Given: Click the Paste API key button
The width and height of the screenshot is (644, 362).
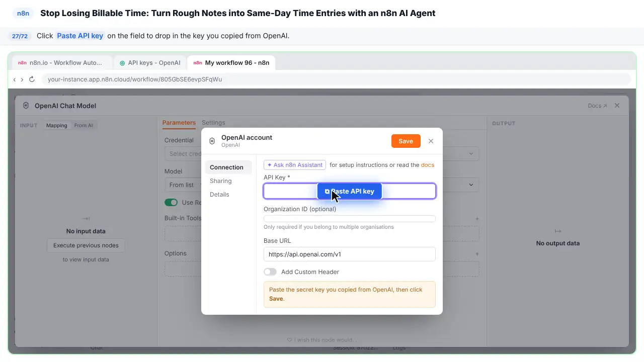Looking at the screenshot, I should pyautogui.click(x=349, y=192).
